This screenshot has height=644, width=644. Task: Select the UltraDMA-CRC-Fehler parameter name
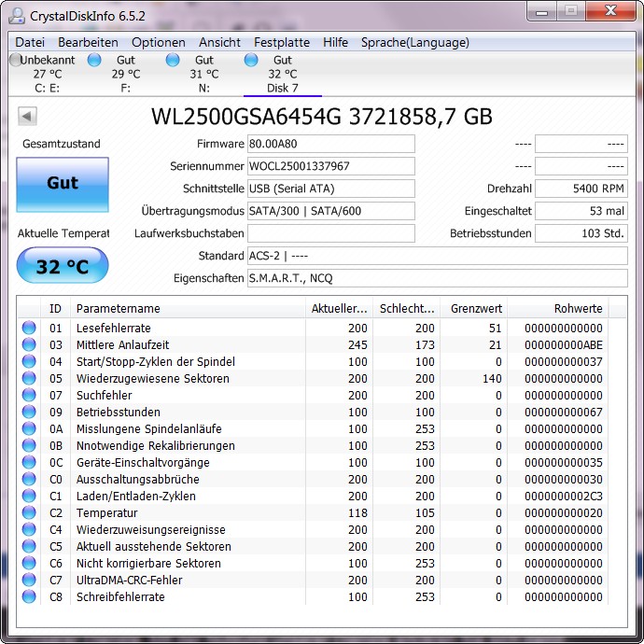pos(130,581)
